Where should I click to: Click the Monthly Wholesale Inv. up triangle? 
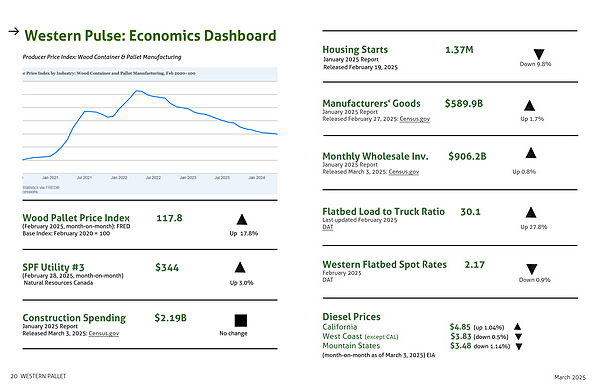[x=531, y=153]
